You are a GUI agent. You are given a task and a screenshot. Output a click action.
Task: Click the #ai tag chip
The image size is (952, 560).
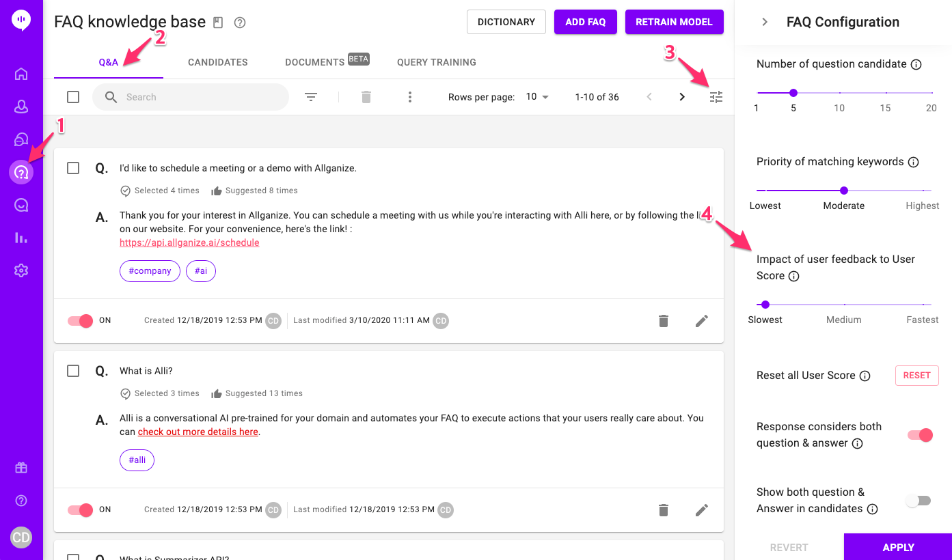click(201, 271)
